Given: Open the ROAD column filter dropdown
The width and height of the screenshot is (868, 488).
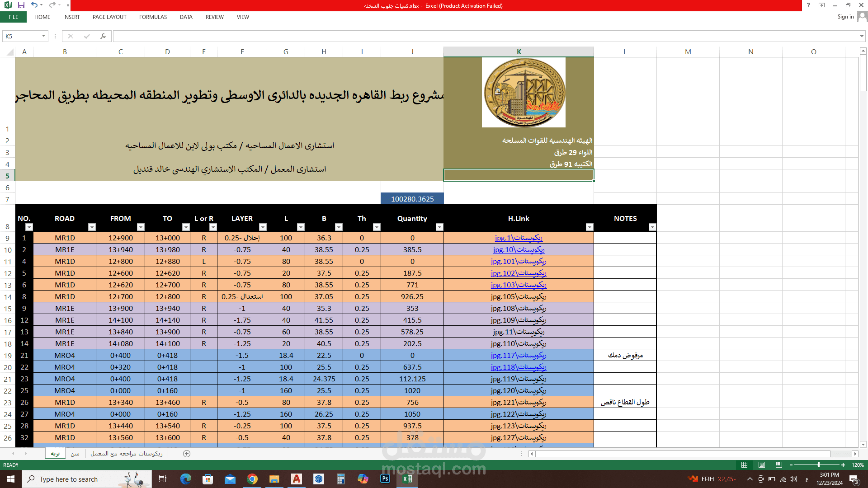Looking at the screenshot, I should pos(92,227).
